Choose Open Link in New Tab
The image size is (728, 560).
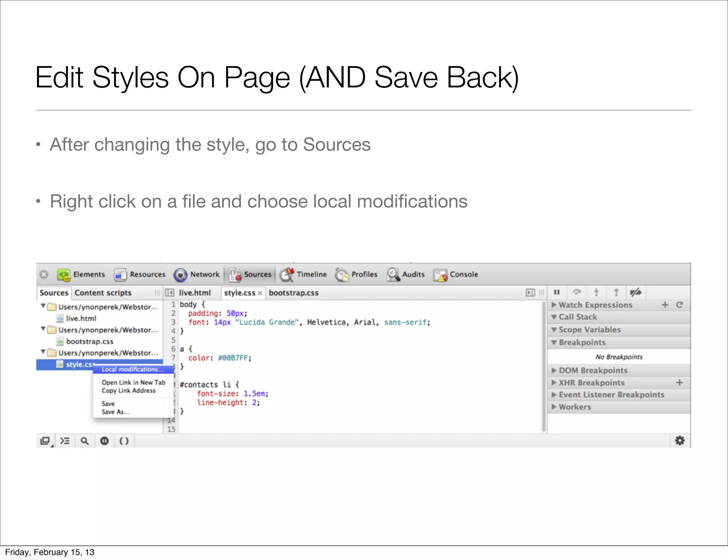[x=134, y=383]
